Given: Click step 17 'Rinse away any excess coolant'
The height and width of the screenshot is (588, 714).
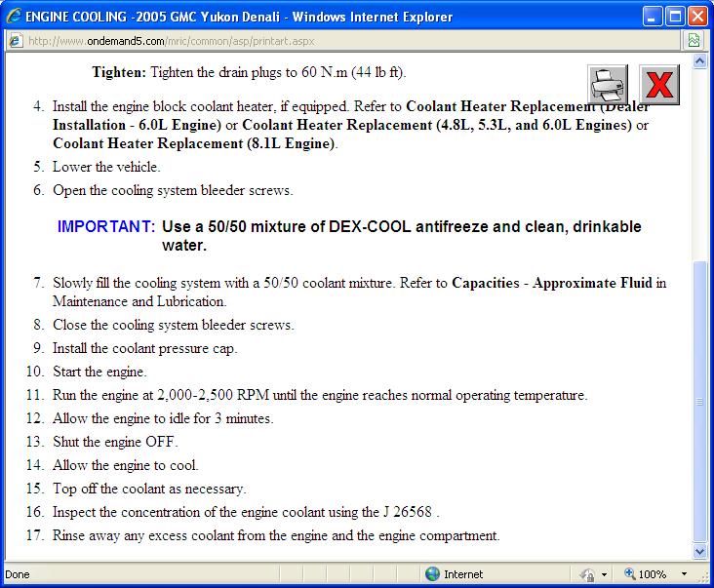Looking at the screenshot, I should [x=276, y=535].
